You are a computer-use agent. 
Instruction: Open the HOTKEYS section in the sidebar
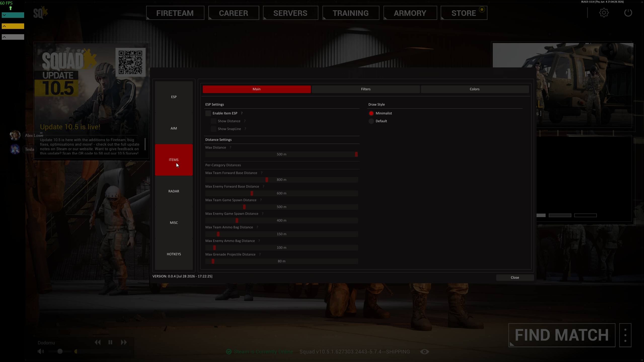point(174,254)
